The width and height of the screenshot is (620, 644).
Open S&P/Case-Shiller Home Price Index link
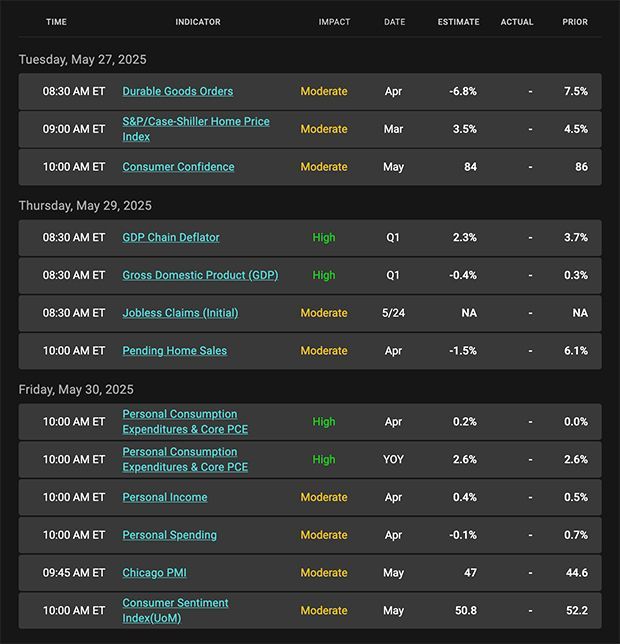pyautogui.click(x=196, y=129)
